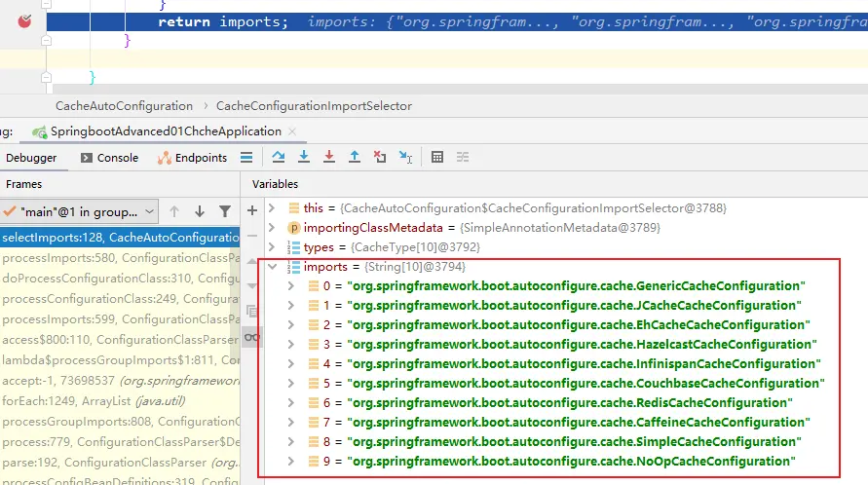Click the Show Execution Point lines icon
This screenshot has width=868, height=485.
click(x=246, y=158)
